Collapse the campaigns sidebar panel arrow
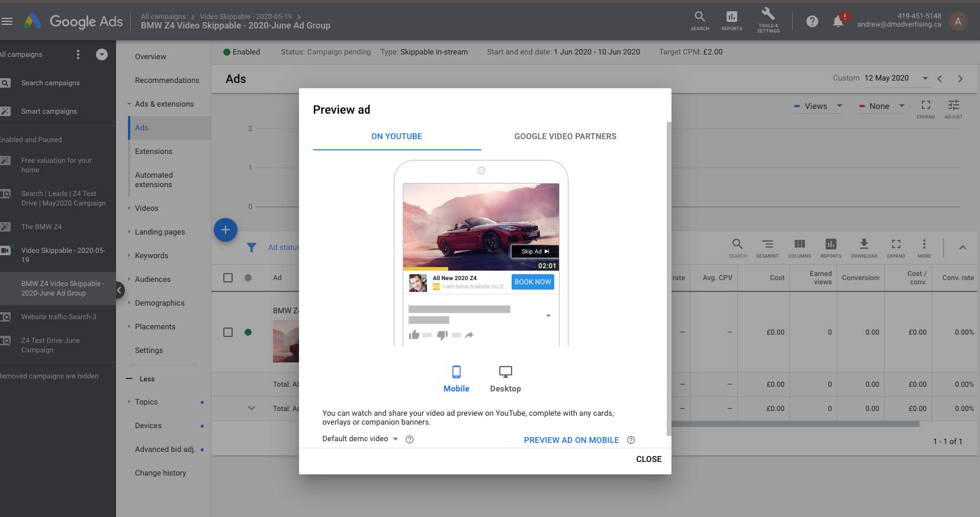 tap(119, 290)
